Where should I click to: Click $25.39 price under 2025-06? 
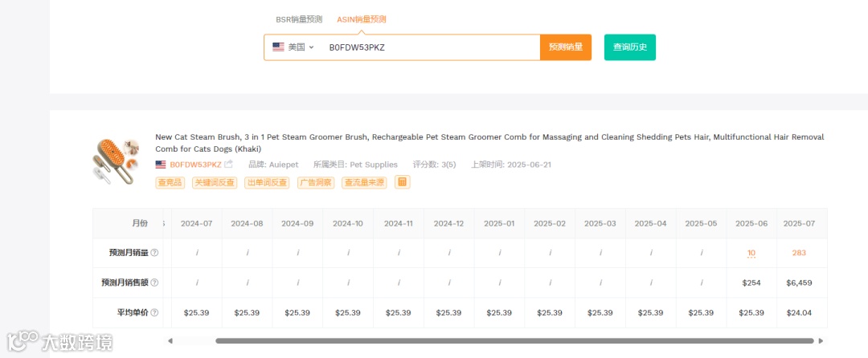click(751, 313)
